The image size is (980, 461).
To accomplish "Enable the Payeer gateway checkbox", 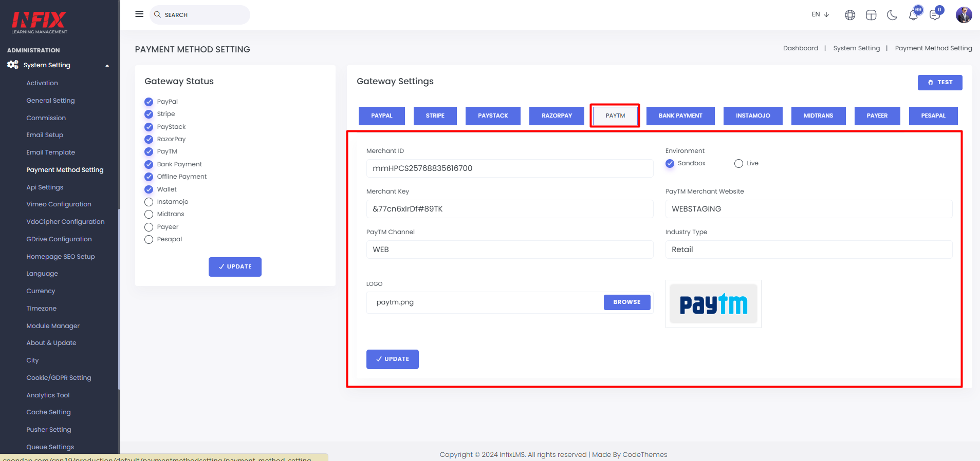I will (149, 227).
